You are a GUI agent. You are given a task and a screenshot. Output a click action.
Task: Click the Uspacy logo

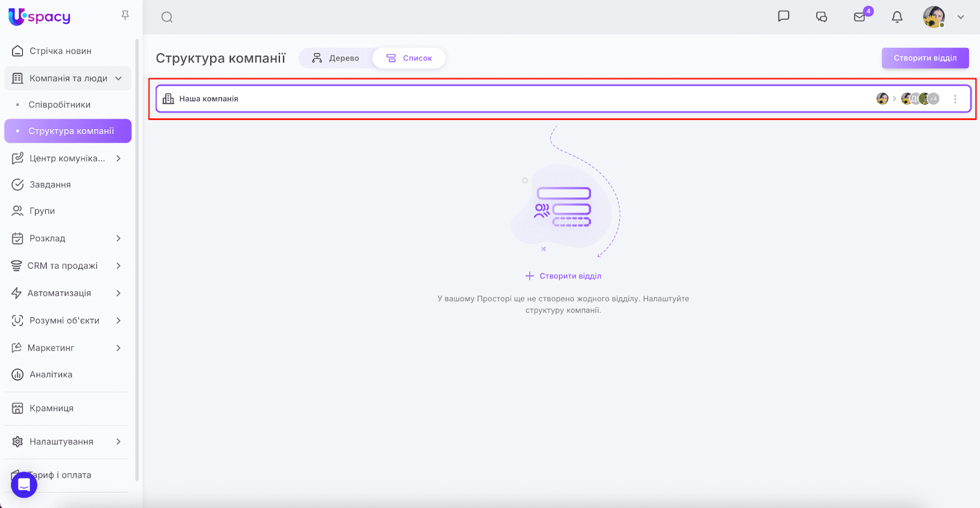(39, 17)
